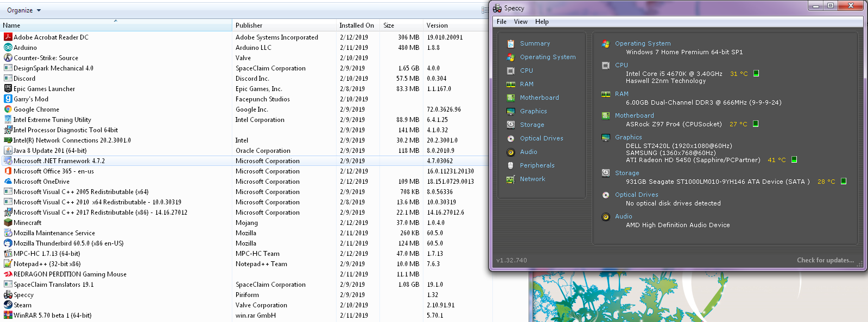Click the Check for updates link

(825, 260)
